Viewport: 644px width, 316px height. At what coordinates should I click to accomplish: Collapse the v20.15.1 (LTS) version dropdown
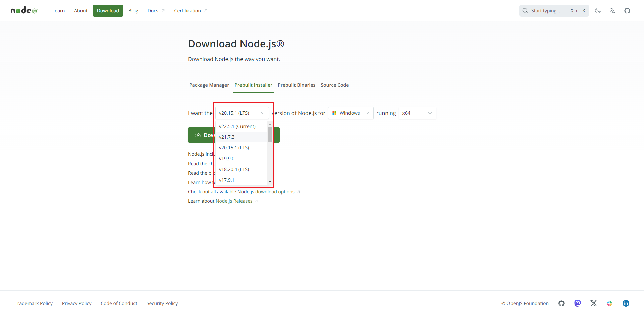pos(242,113)
